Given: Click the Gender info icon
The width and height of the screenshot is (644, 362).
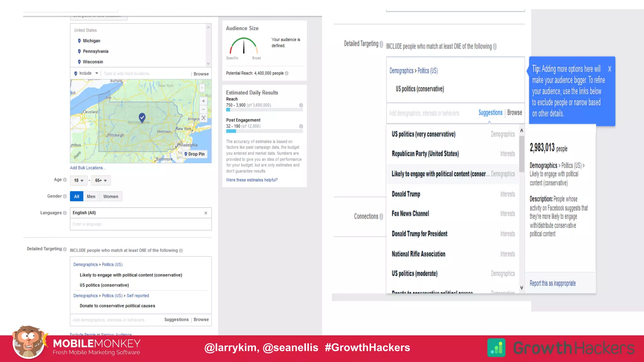Looking at the screenshot, I should pyautogui.click(x=65, y=196).
